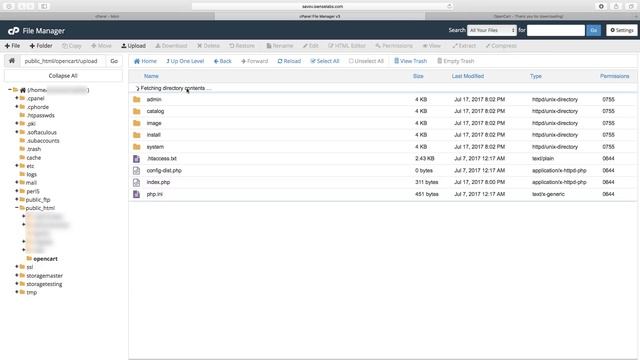
Task: Select the image folder icon
Action: pyautogui.click(x=137, y=123)
